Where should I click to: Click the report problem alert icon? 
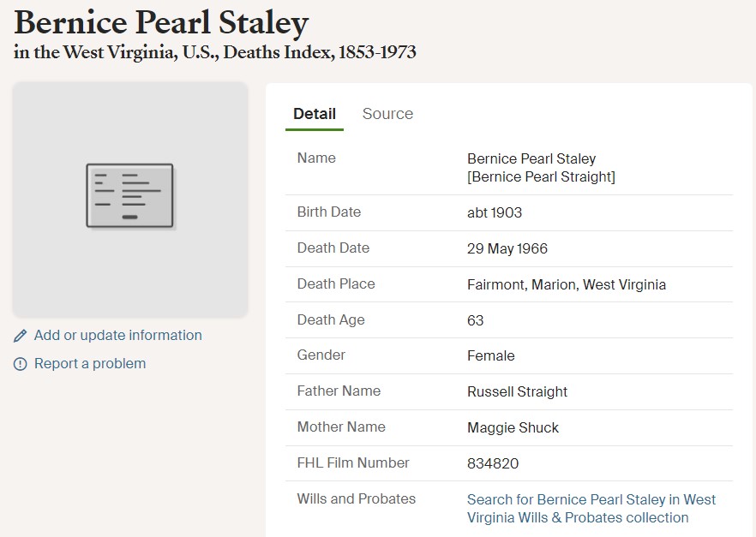(x=20, y=364)
